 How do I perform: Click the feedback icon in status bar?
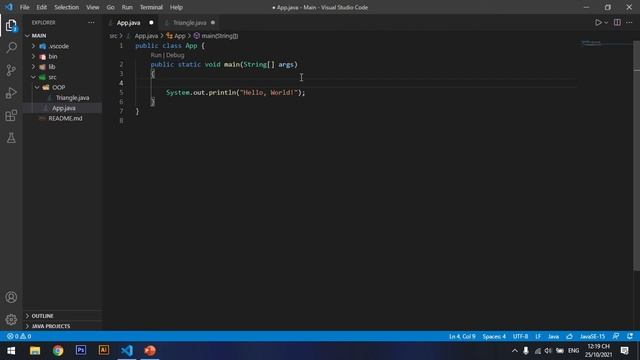coord(616,336)
